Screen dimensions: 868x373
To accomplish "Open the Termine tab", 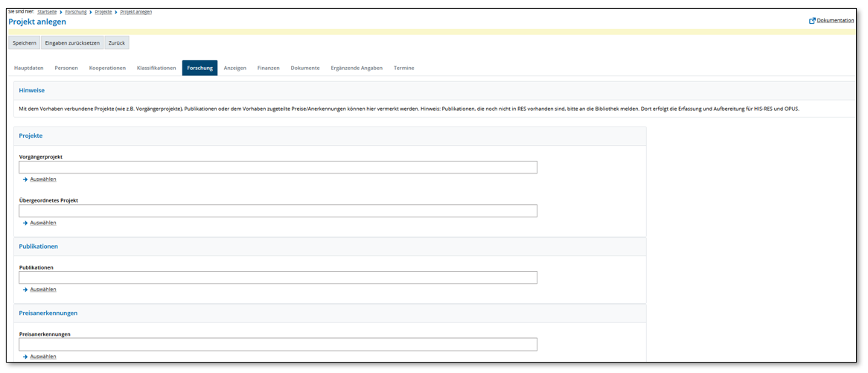I will pos(403,68).
